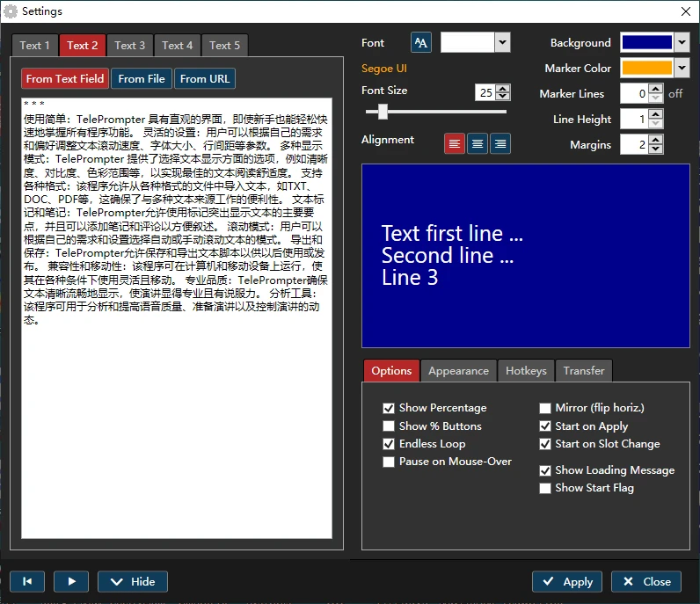
Task: Click the Close button at bottom
Action: click(x=646, y=581)
